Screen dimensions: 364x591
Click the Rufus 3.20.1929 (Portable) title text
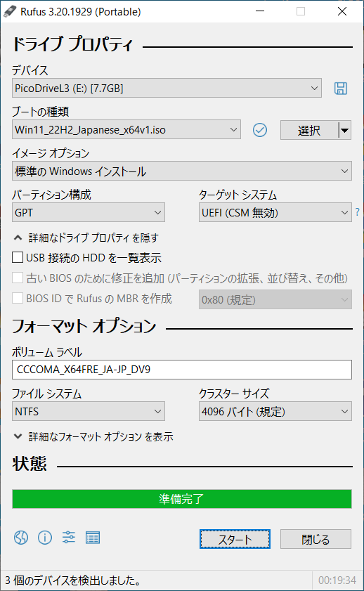[x=81, y=12]
